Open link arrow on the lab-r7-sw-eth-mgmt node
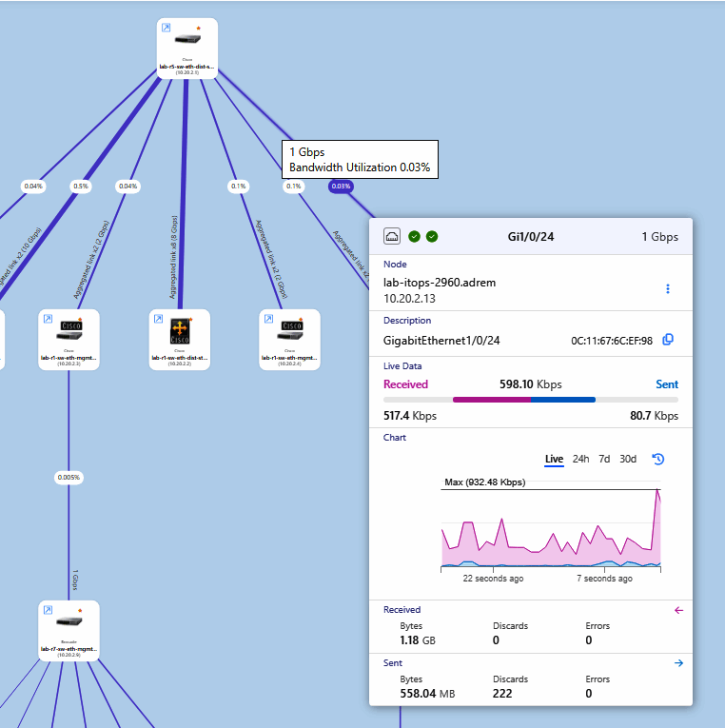The width and height of the screenshot is (725, 728). click(48, 610)
